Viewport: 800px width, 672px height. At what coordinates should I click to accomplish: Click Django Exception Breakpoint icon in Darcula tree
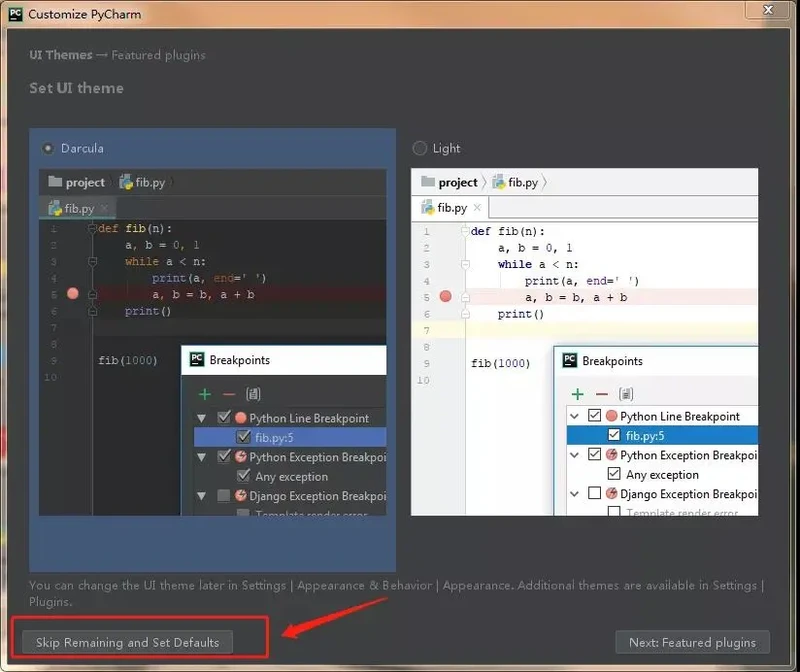tap(241, 495)
